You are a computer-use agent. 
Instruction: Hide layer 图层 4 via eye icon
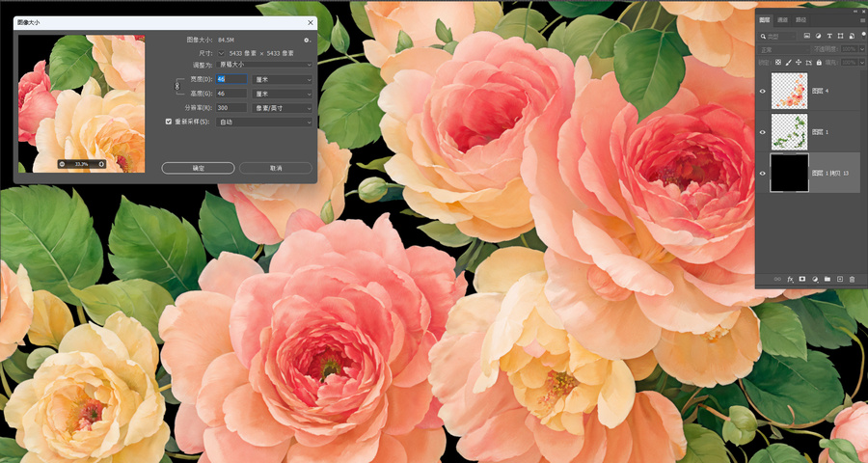tap(763, 91)
